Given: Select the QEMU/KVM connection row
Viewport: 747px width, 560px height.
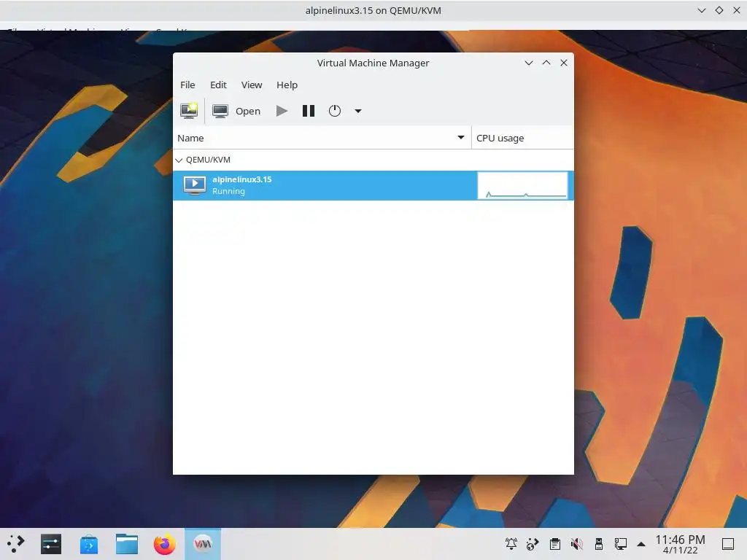Looking at the screenshot, I should 373,160.
